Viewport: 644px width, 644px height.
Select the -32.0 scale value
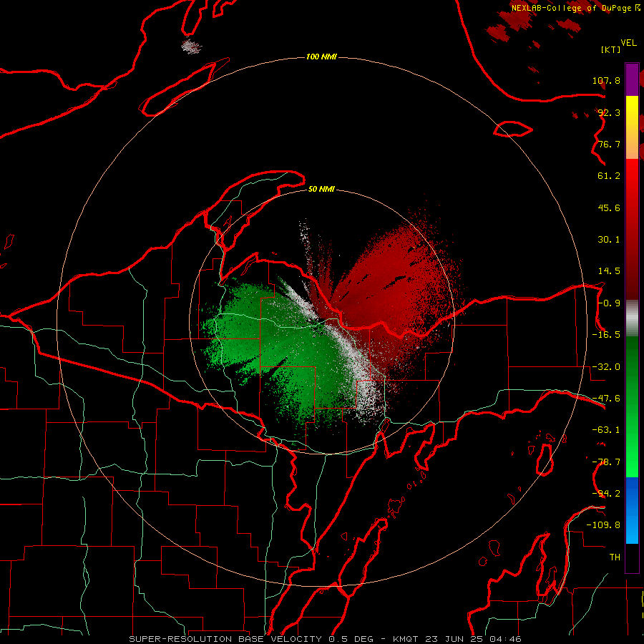(606, 367)
